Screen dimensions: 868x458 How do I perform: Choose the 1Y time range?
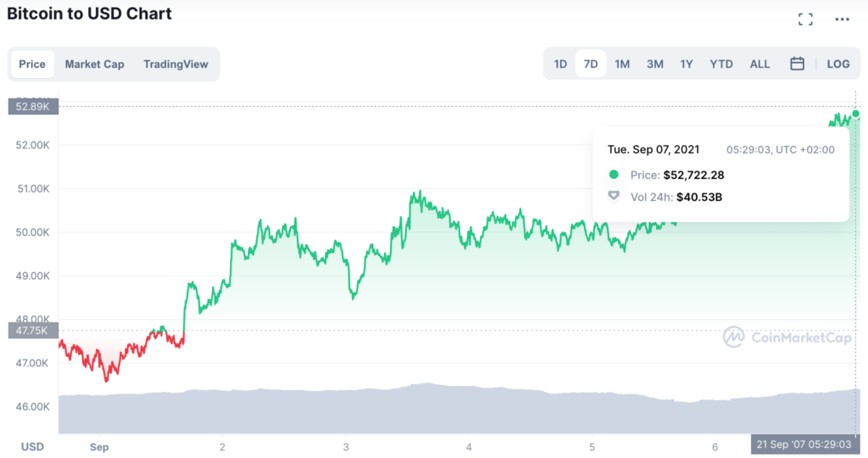point(687,64)
